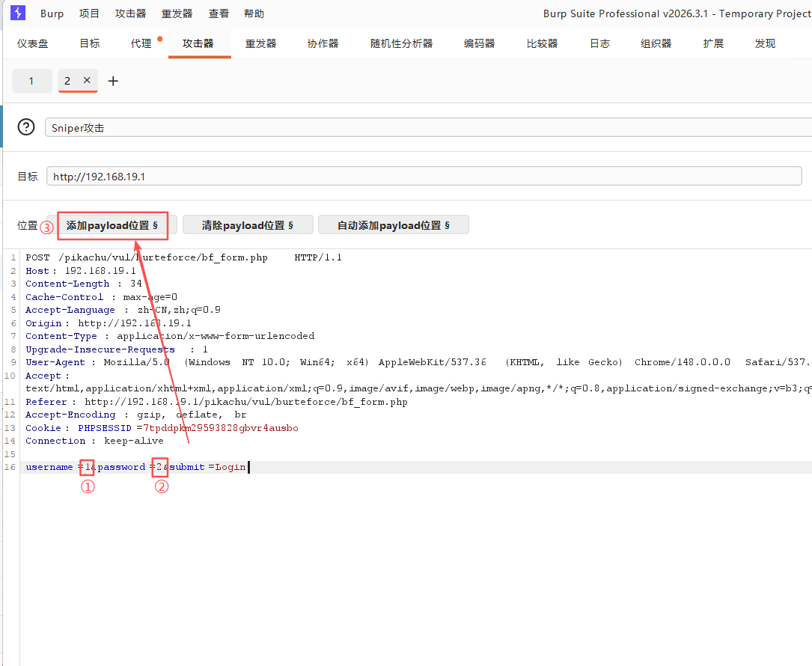The width and height of the screenshot is (812, 666).
Task: Click the submit value Login
Action: pyautogui.click(x=231, y=467)
